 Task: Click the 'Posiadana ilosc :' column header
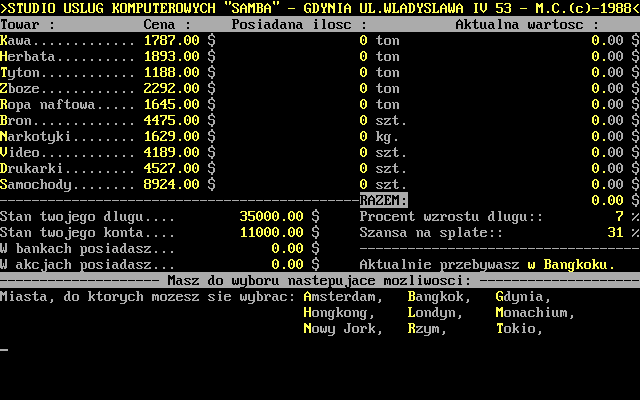(x=299, y=24)
